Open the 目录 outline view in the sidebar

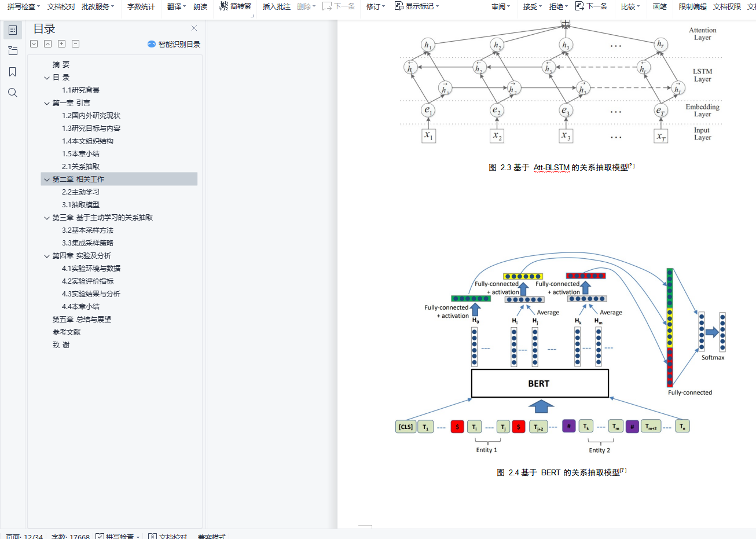(13, 30)
